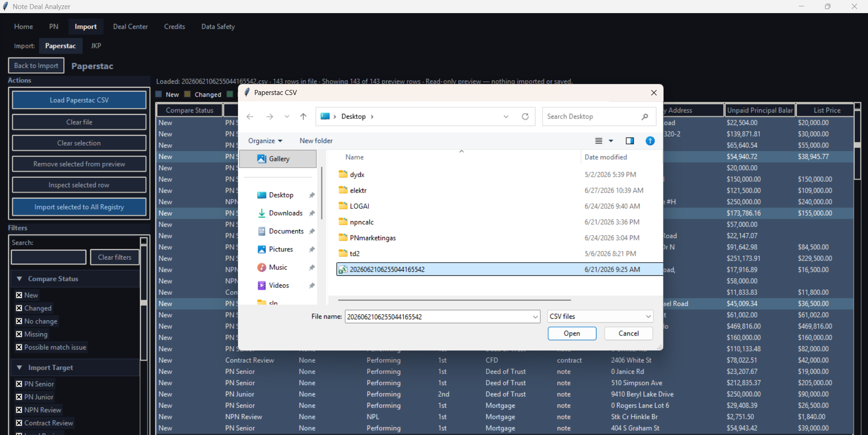Toggle the Missing filter checkbox

click(19, 335)
